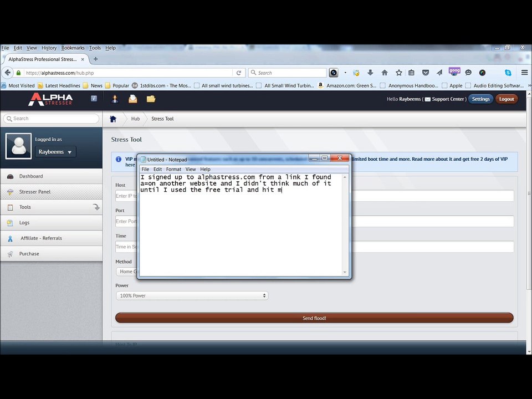Open the Firefox File menu
532x399 pixels.
[5, 48]
